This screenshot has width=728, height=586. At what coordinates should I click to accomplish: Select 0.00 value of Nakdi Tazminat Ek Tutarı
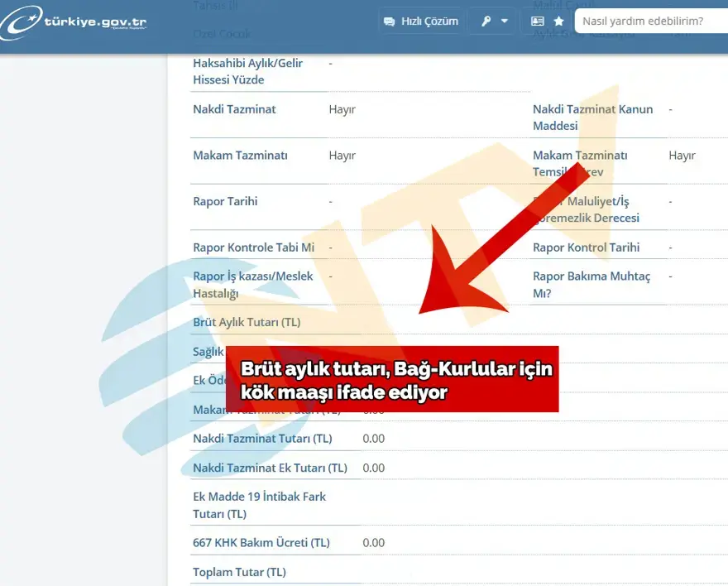click(373, 468)
